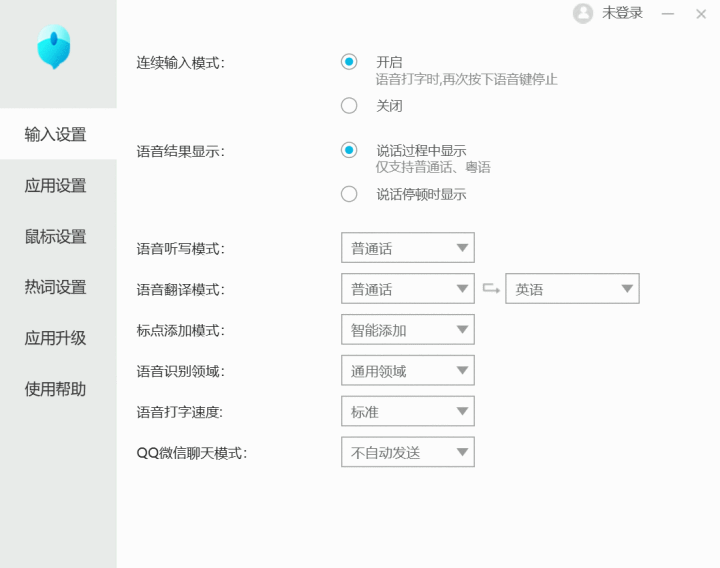The width and height of the screenshot is (720, 568).
Task: Open the 鼠标设置 tab
Action: [x=56, y=237]
